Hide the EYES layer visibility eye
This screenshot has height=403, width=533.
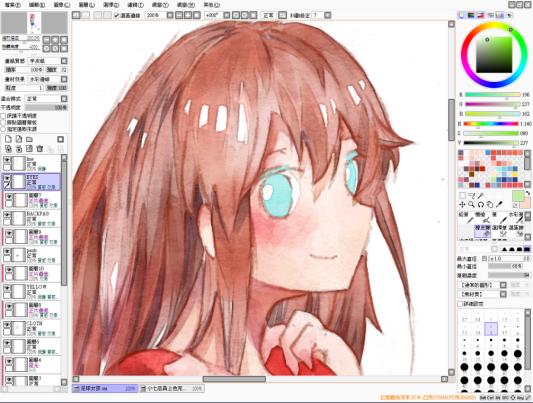coord(7,178)
